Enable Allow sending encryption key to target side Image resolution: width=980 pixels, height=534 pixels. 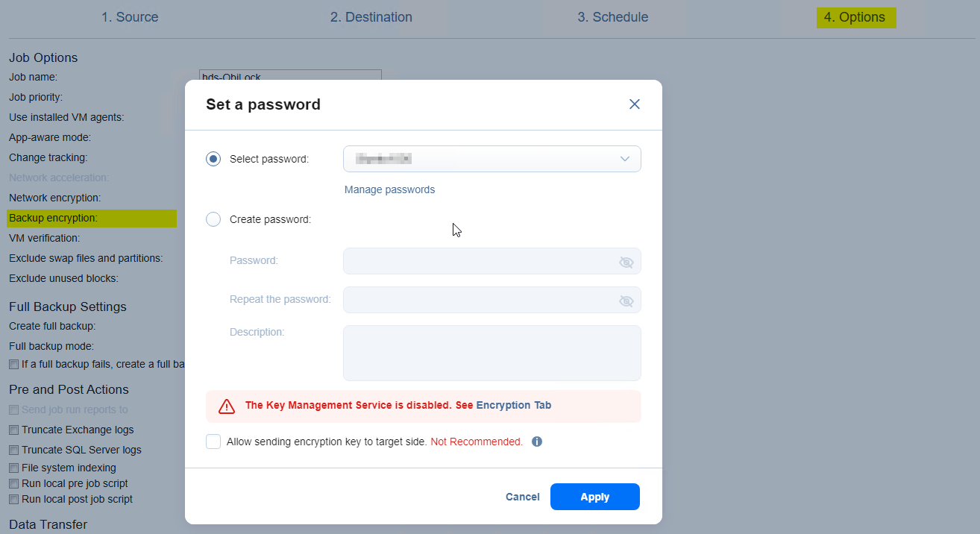[x=213, y=442]
